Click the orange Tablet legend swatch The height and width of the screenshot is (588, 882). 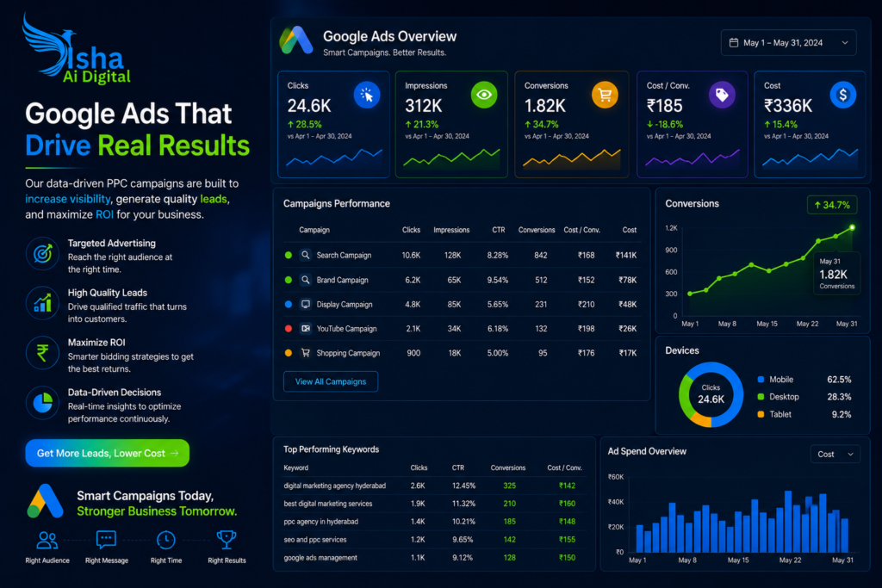coord(761,414)
